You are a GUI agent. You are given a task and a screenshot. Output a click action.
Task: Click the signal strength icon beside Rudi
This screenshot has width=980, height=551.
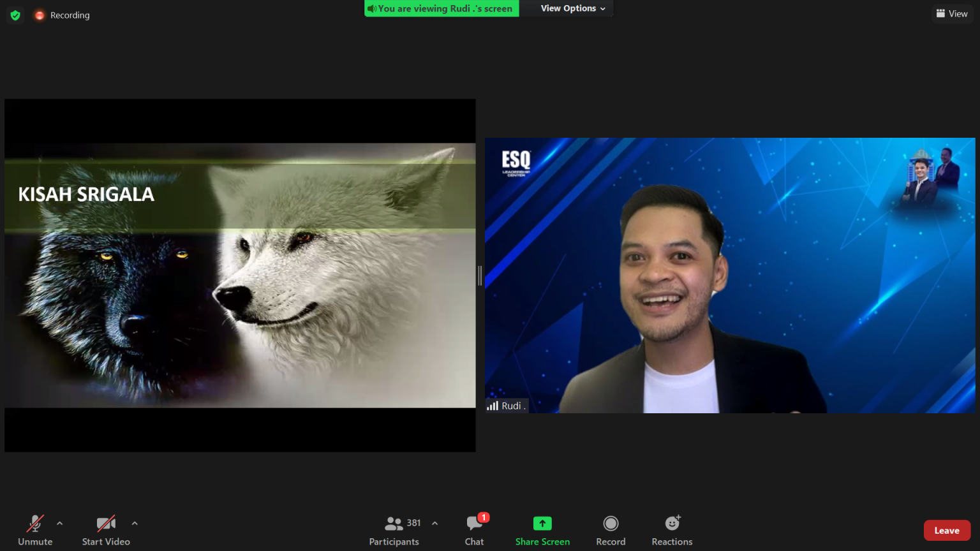tap(493, 406)
